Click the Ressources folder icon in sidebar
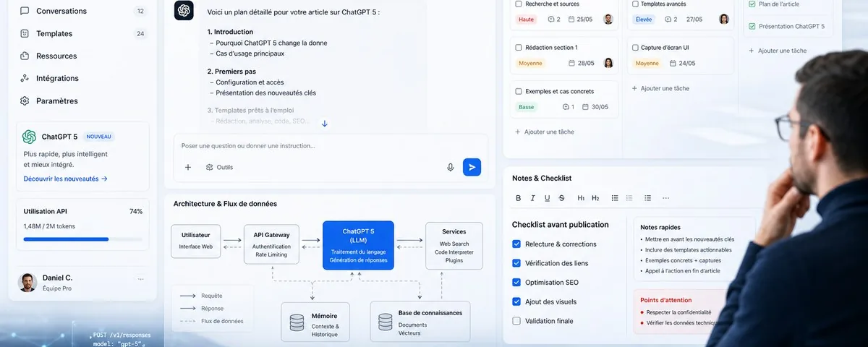This screenshot has width=868, height=347. pyautogui.click(x=25, y=56)
